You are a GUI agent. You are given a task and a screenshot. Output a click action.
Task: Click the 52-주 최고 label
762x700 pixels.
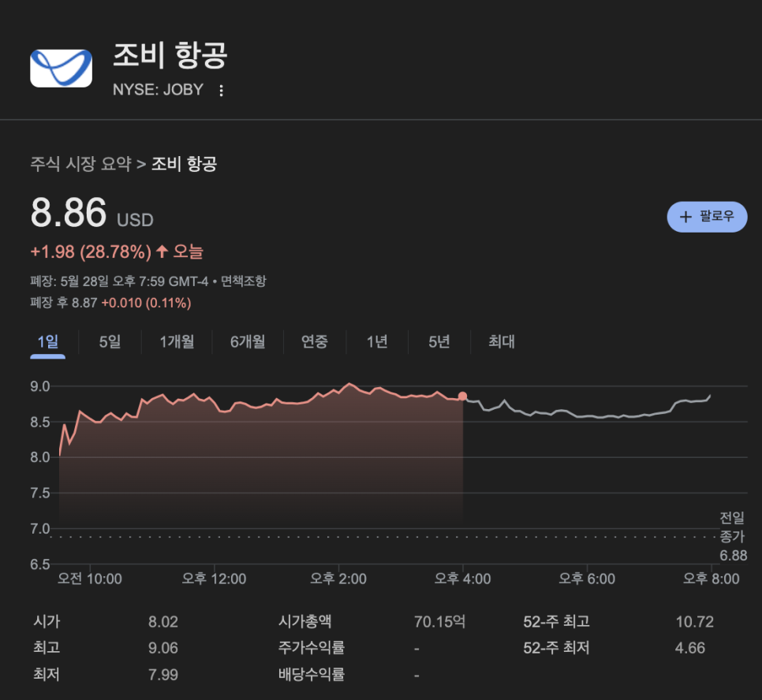click(556, 622)
